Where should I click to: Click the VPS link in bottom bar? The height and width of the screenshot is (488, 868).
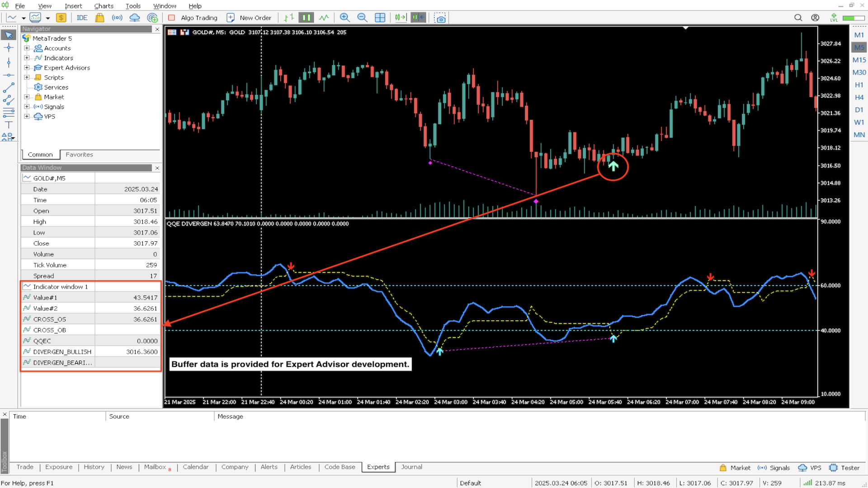pos(810,468)
